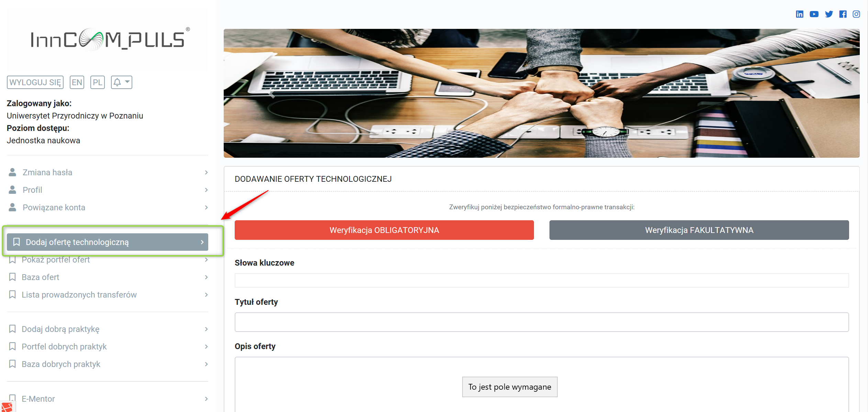Viewport: 868px width, 412px height.
Task: Expand the Powiązane konta chevron
Action: coord(206,207)
